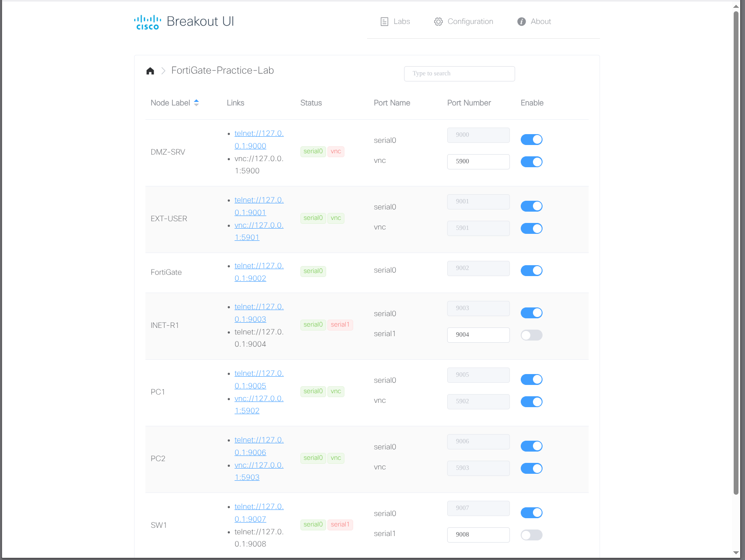Click vnc://127.0.0.1:5900 text
Screen dimensions: 745x560
tap(259, 165)
